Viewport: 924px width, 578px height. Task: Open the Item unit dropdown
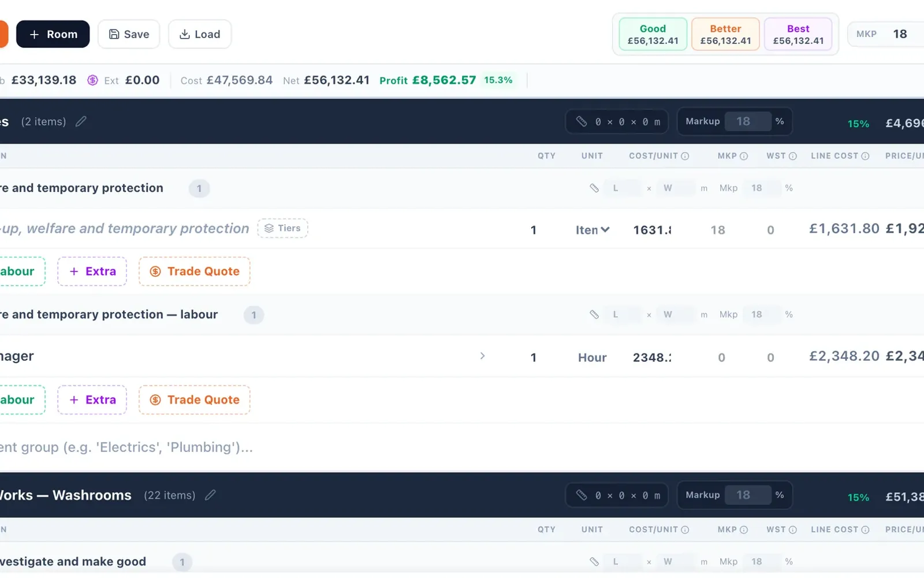593,230
